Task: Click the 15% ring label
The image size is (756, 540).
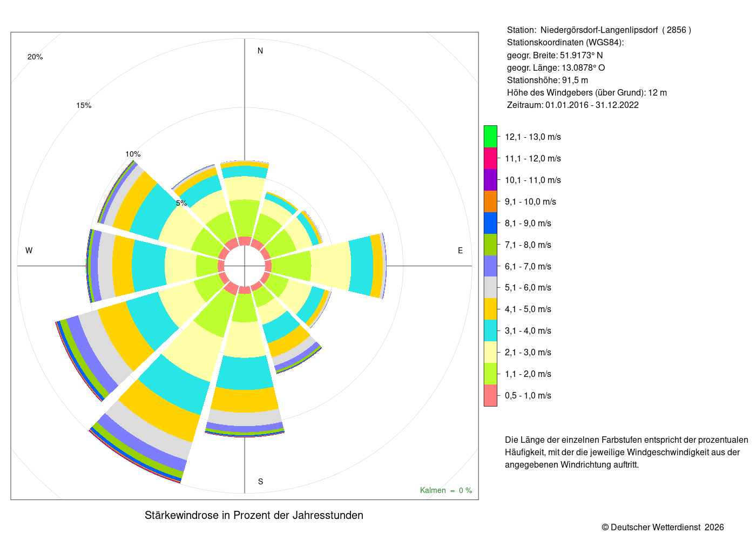Action: click(84, 105)
